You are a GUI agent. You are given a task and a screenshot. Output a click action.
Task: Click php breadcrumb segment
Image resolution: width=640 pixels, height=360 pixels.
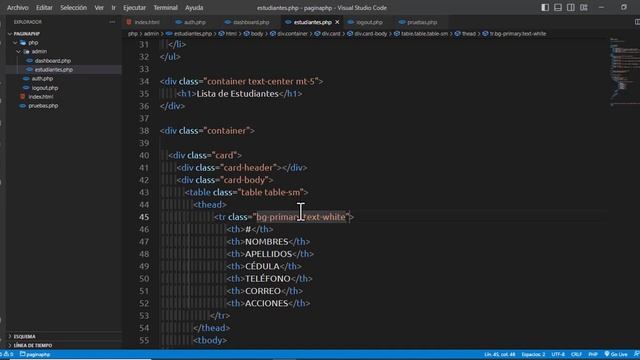133,33
